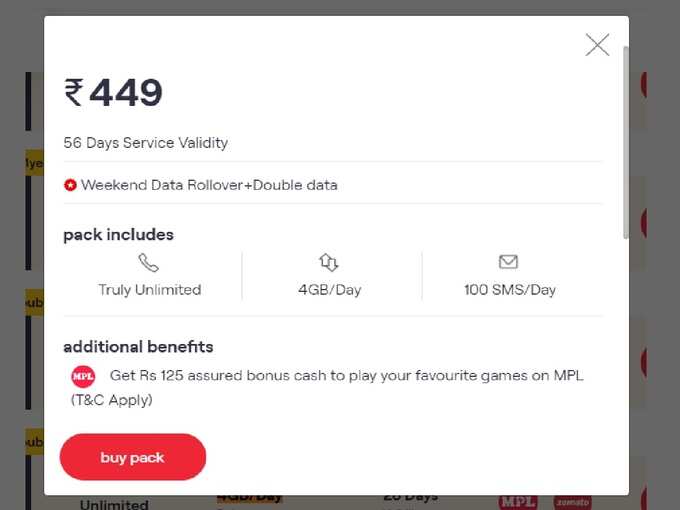Click the 100 SMS/Day label

point(510,290)
